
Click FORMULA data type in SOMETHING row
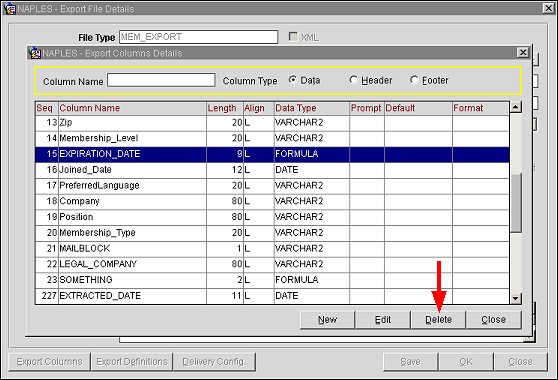[x=296, y=280]
